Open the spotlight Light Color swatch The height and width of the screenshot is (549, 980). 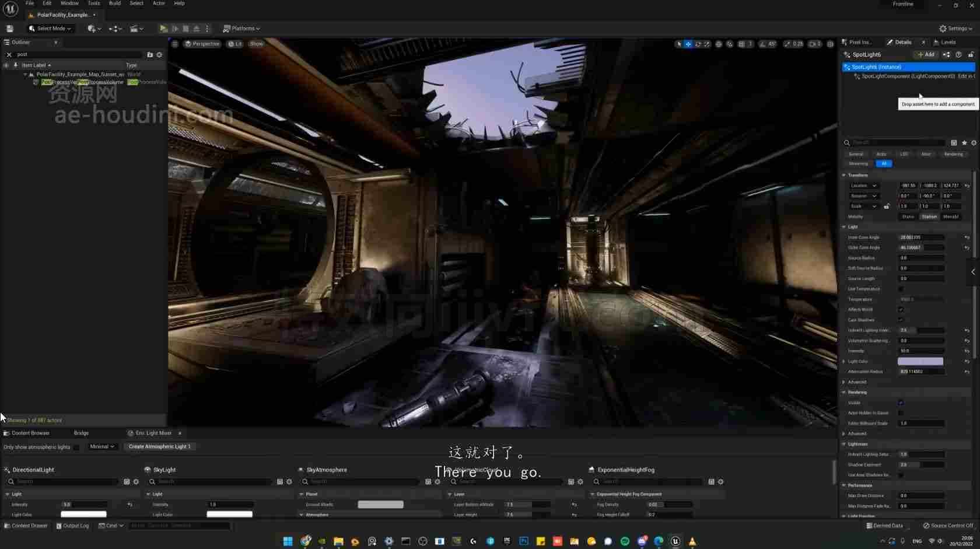921,362
